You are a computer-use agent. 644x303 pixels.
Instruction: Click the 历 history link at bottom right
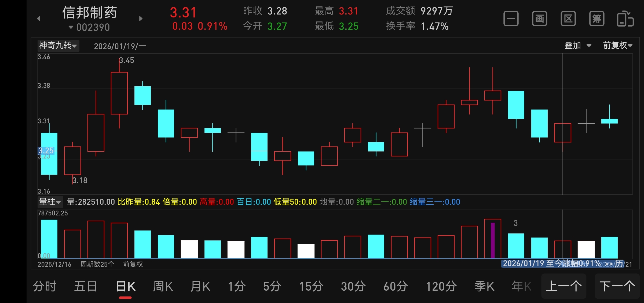[x=619, y=264]
